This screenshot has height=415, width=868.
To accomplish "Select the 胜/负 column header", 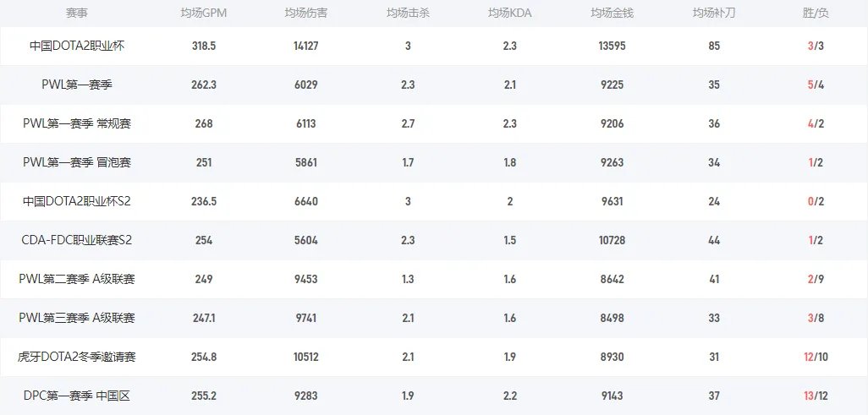I will coord(816,14).
